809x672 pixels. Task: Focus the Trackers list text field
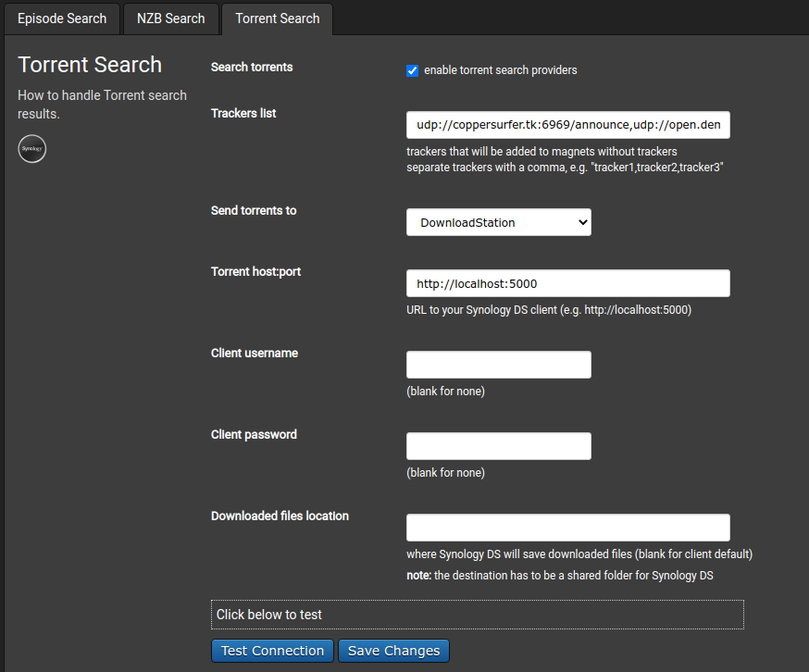coord(567,125)
